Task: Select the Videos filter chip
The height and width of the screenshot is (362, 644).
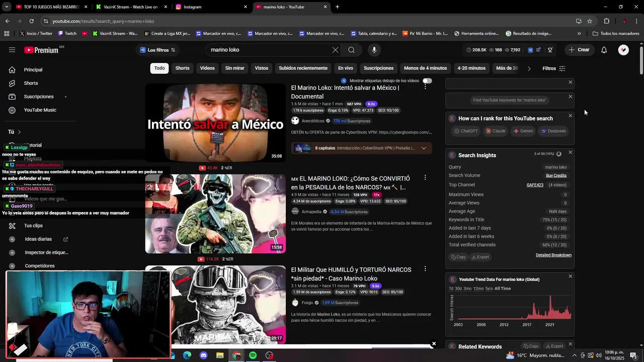Action: (207, 68)
